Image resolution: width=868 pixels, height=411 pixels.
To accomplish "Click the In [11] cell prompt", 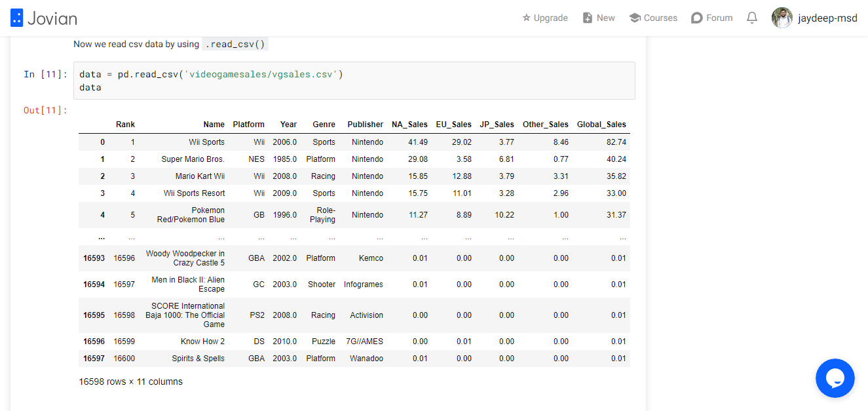I will pos(45,74).
